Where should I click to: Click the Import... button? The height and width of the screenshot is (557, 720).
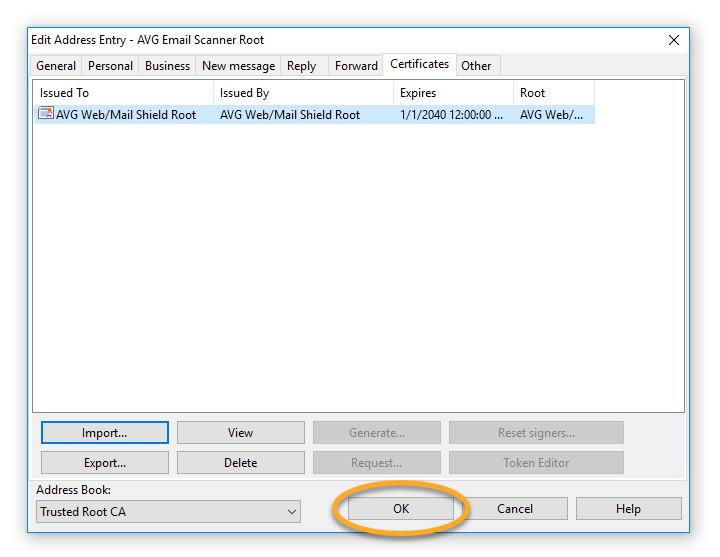[105, 433]
